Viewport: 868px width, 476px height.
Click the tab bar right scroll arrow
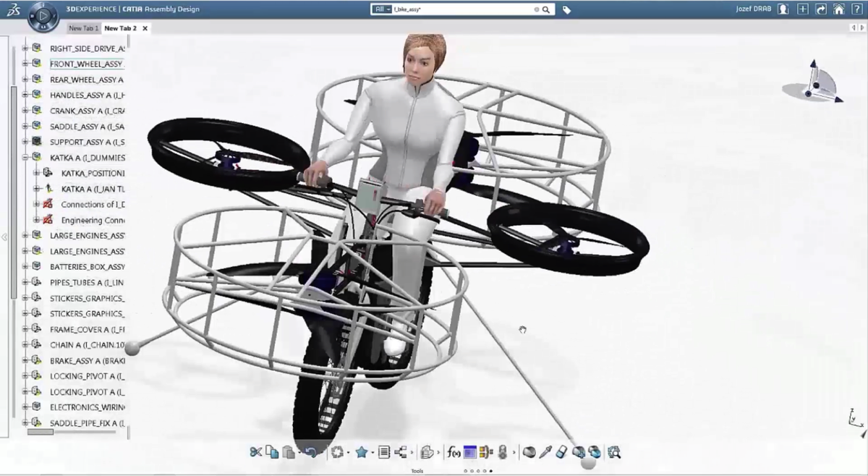[x=861, y=27]
